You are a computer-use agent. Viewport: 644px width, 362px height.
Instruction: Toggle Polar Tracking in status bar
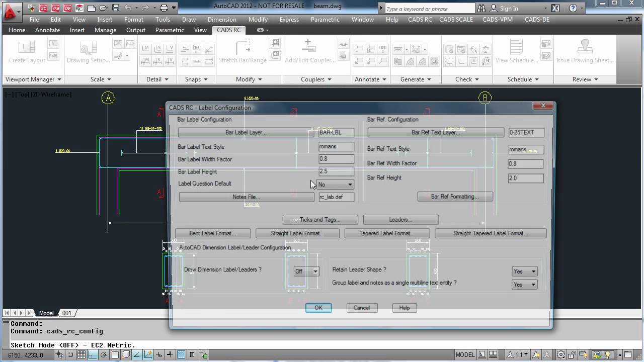[104, 354]
